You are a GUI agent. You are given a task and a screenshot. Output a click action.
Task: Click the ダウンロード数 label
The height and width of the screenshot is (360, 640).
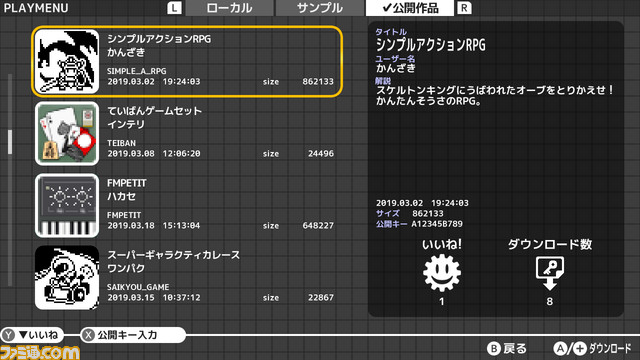click(x=550, y=244)
